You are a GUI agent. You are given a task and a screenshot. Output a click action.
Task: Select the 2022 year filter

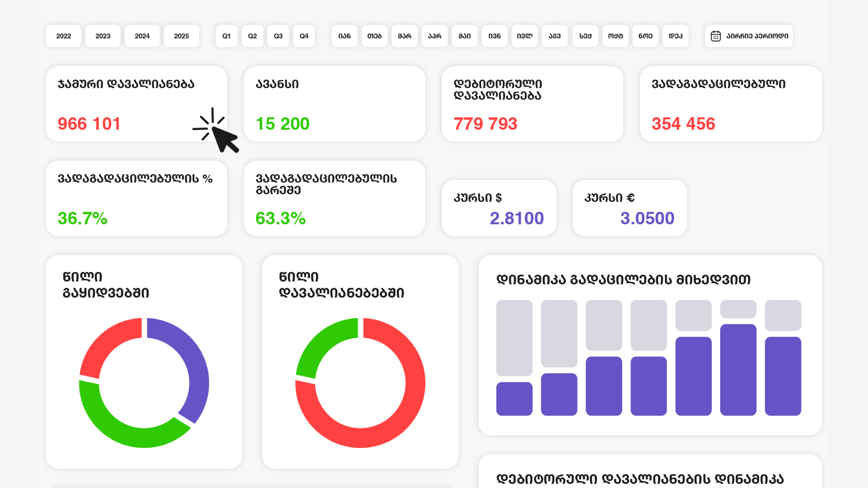coord(63,36)
